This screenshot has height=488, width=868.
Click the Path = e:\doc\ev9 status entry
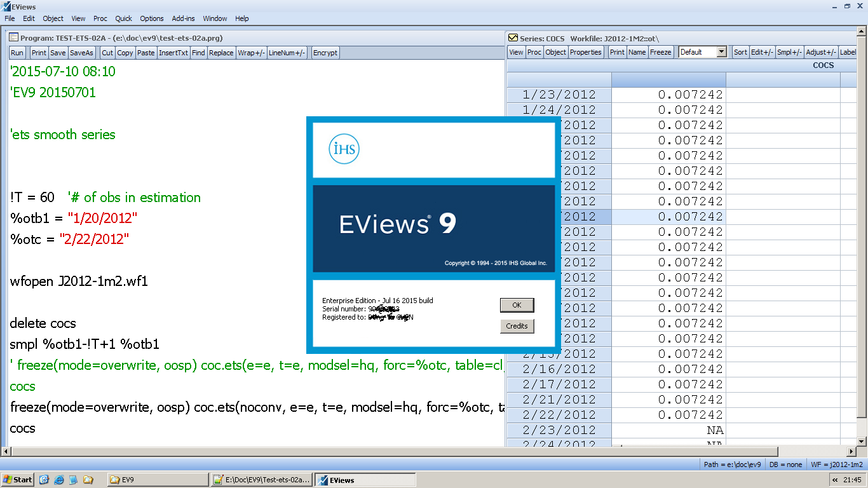pyautogui.click(x=732, y=464)
